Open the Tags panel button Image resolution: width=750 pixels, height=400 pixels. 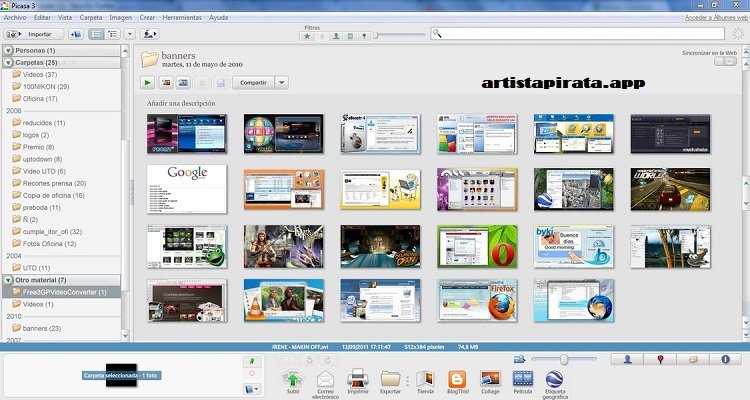tap(693, 359)
